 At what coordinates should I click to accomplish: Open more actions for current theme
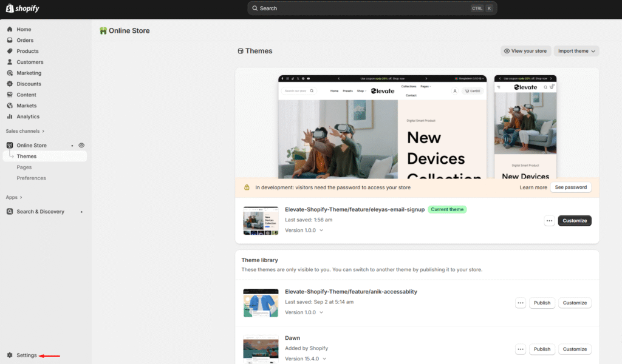click(549, 221)
